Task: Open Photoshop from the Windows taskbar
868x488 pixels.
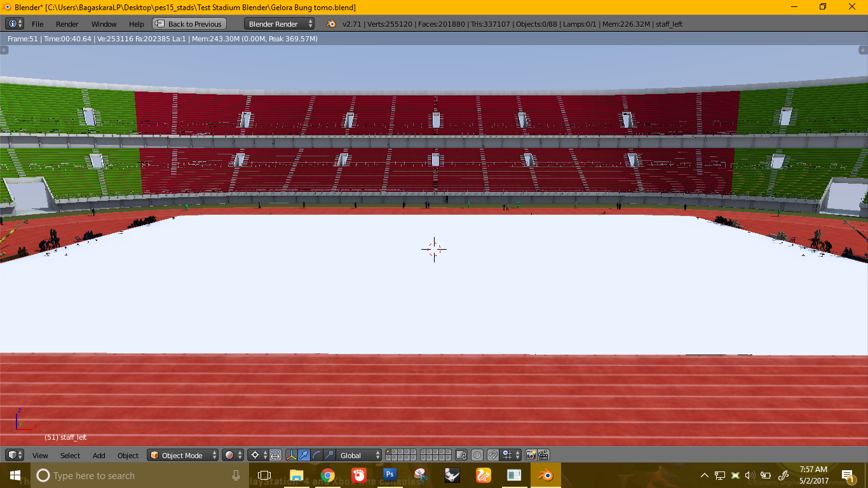Action: click(390, 475)
